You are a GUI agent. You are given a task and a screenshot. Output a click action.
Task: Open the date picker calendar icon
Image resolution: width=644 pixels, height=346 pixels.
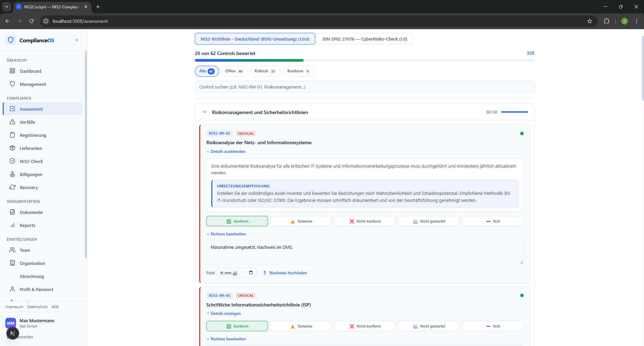251,273
